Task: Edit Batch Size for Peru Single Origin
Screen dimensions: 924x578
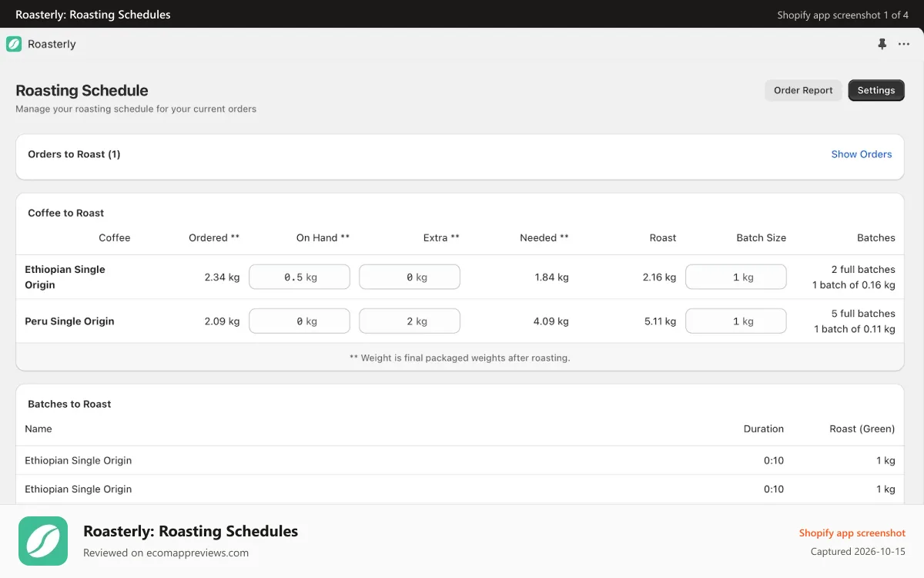Action: pyautogui.click(x=736, y=321)
